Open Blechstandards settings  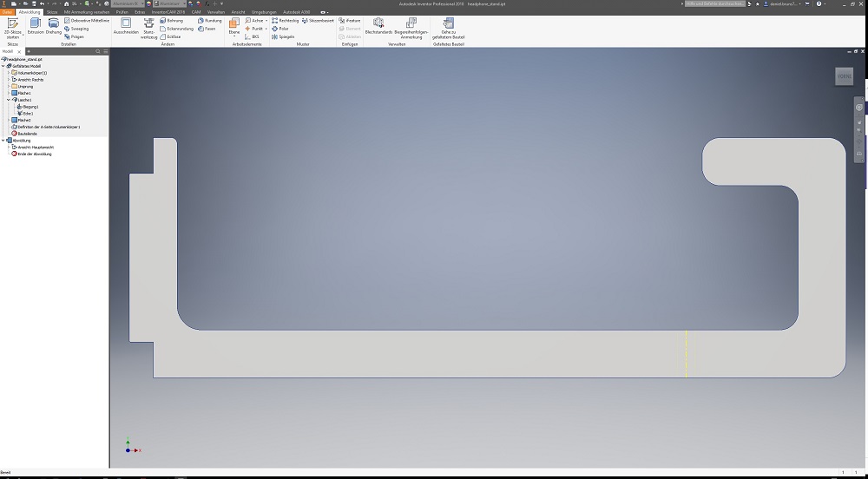pyautogui.click(x=378, y=26)
